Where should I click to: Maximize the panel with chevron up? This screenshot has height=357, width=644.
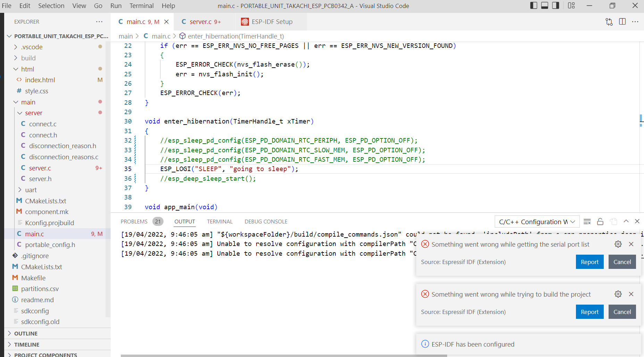tap(626, 221)
